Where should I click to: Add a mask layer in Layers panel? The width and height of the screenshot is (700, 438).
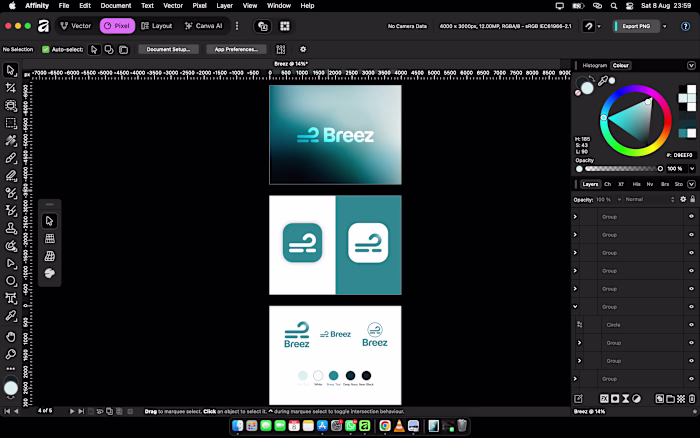click(615, 399)
